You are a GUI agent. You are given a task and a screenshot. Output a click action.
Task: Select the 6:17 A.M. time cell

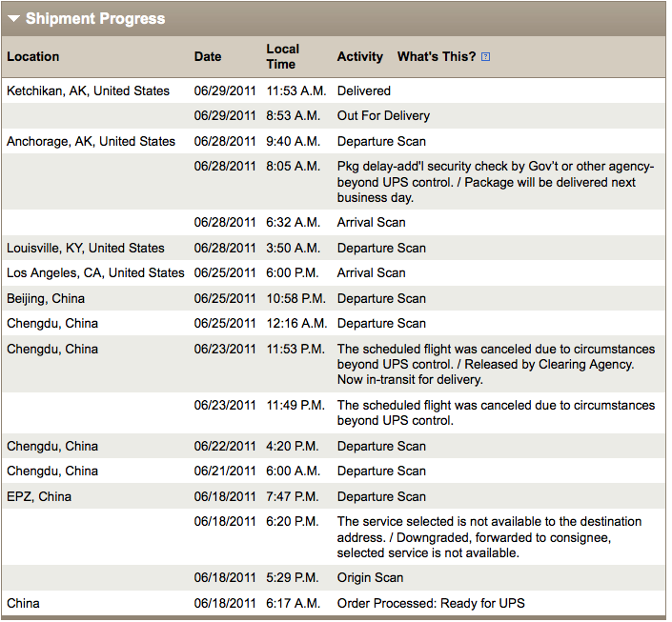click(x=294, y=604)
